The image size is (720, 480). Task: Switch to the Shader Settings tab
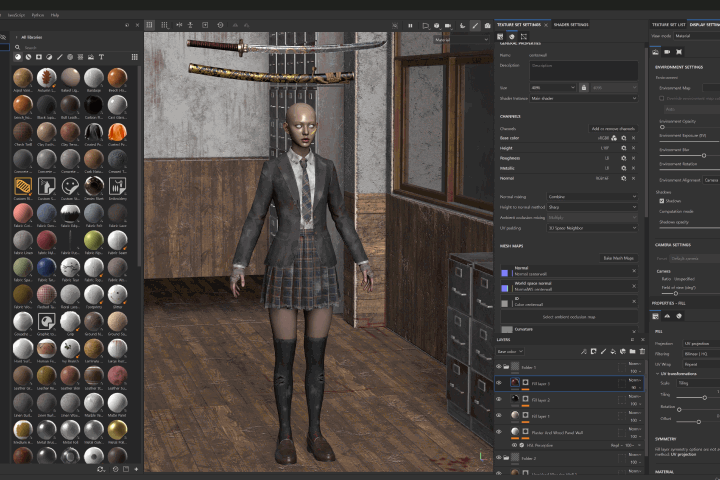[571, 25]
